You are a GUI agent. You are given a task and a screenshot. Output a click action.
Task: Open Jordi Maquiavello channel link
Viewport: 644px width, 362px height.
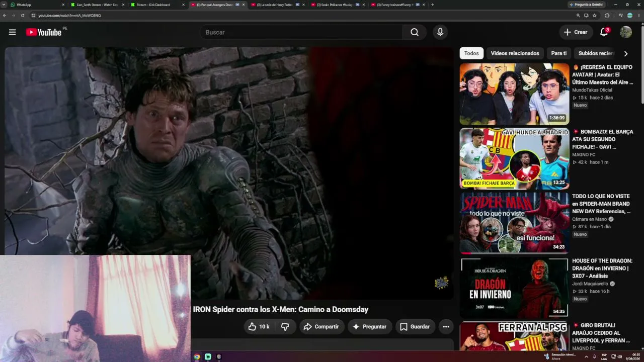tap(590, 284)
